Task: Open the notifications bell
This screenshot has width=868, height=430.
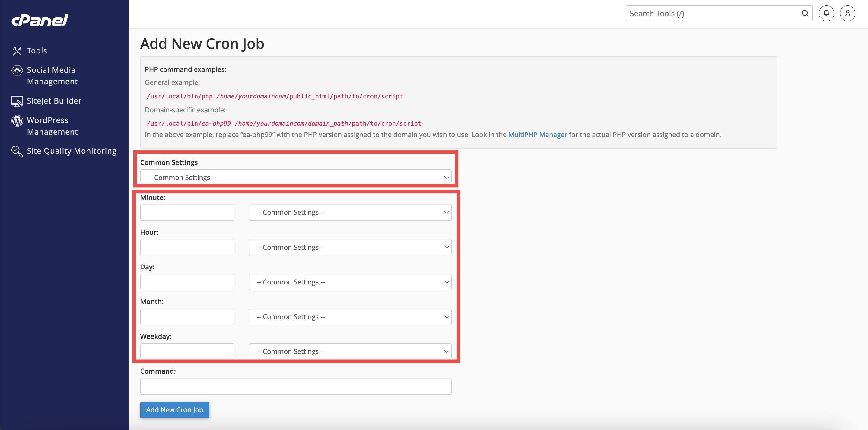Action: pos(826,14)
